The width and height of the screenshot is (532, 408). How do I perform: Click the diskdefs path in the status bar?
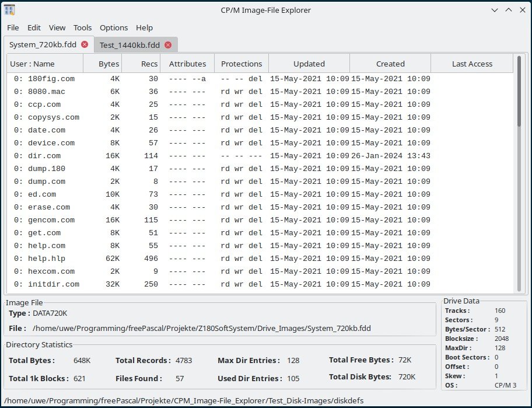coord(184,400)
